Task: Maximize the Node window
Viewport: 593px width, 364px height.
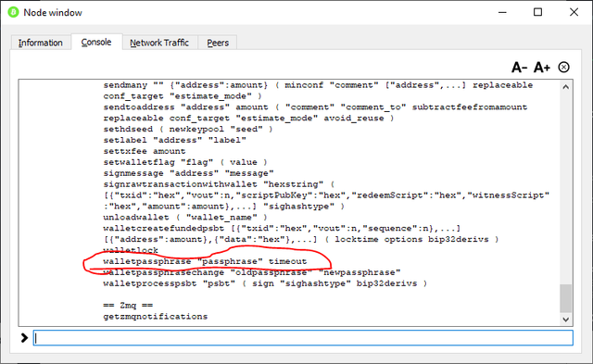Action: click(x=537, y=12)
